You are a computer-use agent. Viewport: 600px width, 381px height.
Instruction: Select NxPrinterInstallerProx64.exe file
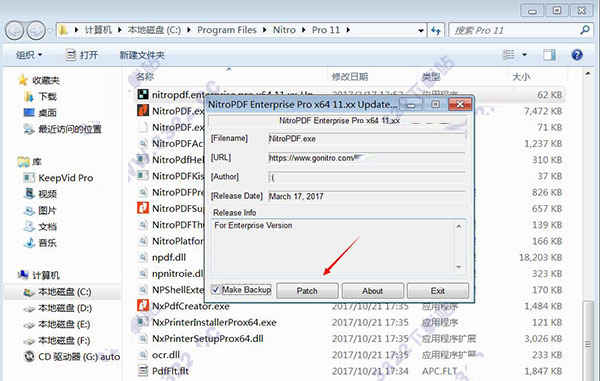pos(214,322)
